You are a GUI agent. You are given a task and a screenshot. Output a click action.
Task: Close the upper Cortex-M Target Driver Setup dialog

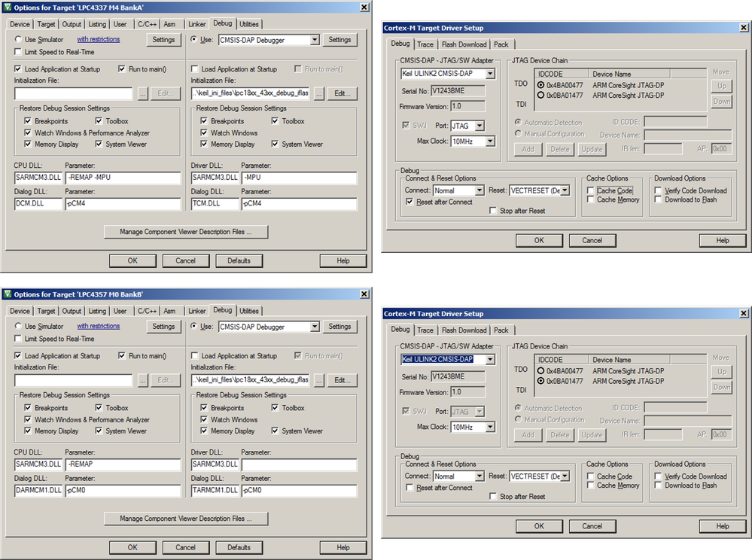[744, 27]
